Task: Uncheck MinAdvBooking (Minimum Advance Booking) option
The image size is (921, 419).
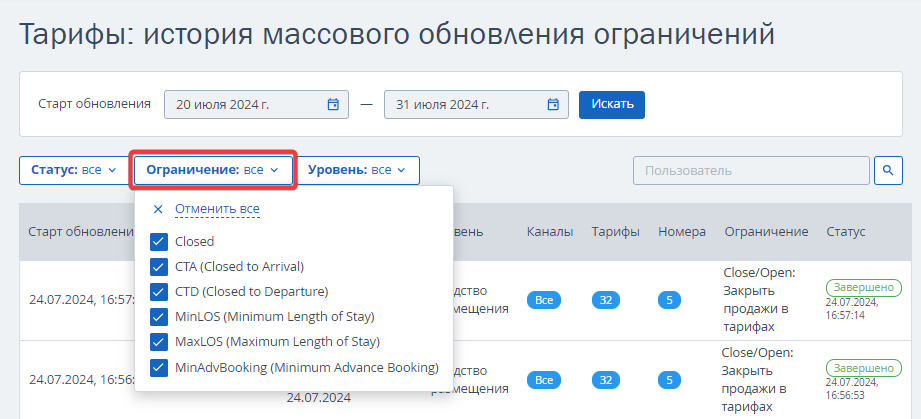Action: (158, 368)
